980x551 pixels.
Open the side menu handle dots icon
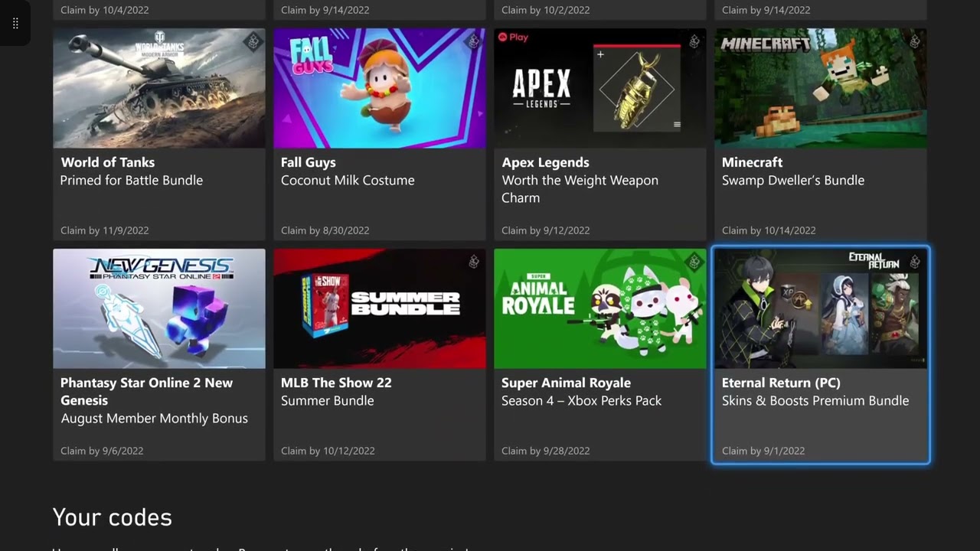click(15, 23)
